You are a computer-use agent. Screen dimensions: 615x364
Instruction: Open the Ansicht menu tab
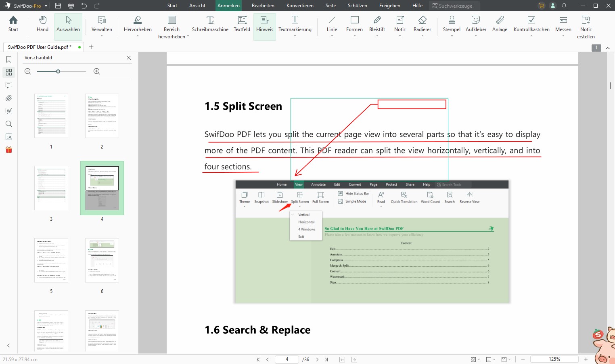pyautogui.click(x=197, y=6)
